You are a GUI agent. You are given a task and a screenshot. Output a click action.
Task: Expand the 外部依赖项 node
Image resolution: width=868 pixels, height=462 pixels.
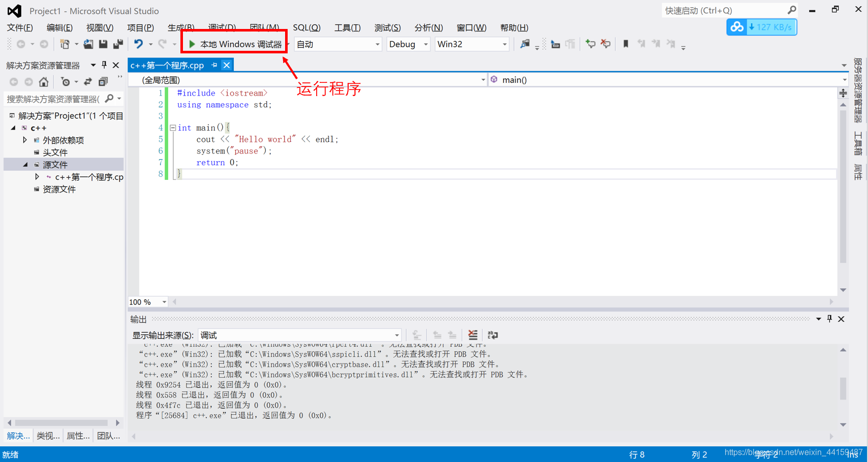click(25, 140)
